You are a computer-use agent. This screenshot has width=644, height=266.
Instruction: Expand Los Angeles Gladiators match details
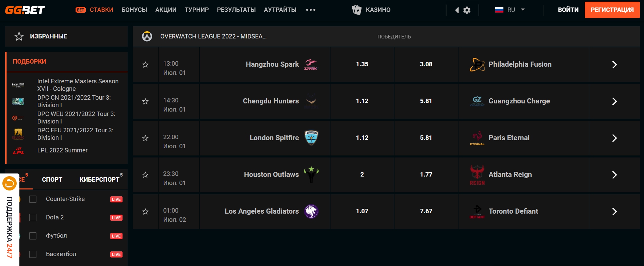click(614, 212)
